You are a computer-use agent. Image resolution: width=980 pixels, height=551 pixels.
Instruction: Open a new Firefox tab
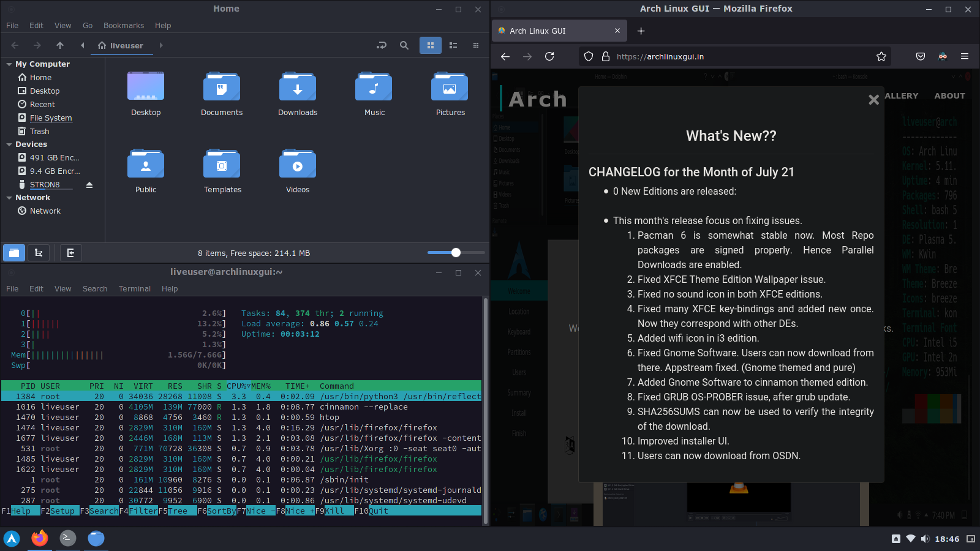point(641,31)
